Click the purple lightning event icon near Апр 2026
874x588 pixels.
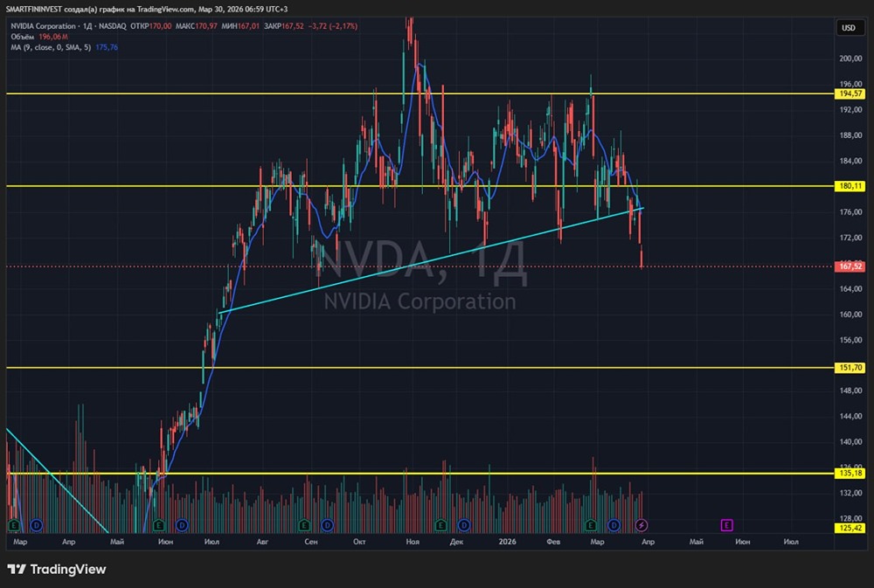(642, 525)
